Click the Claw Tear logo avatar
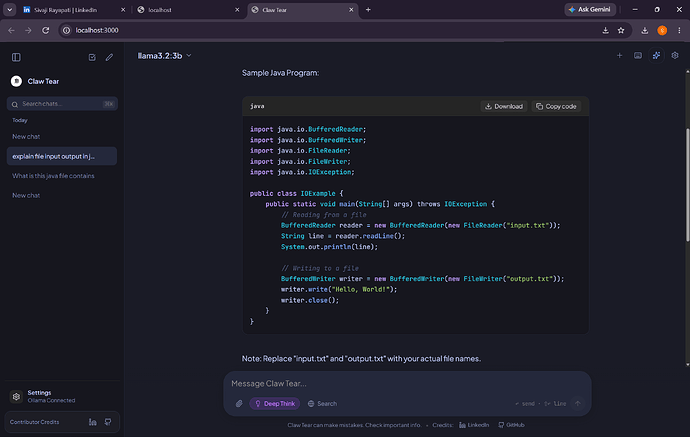The width and height of the screenshot is (690, 437). [16, 81]
